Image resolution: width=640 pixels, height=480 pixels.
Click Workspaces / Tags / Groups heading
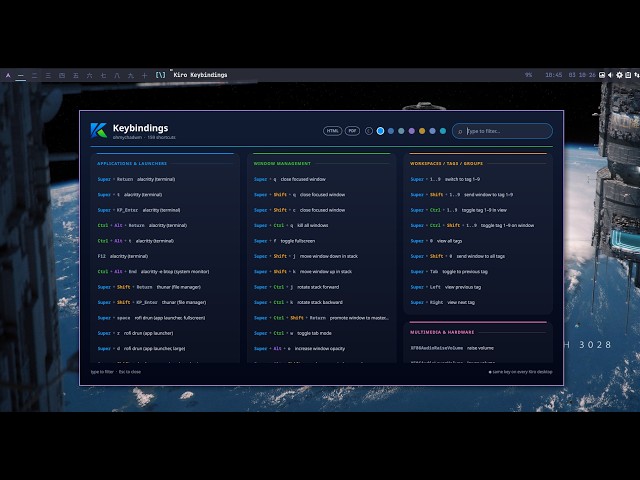(446, 163)
